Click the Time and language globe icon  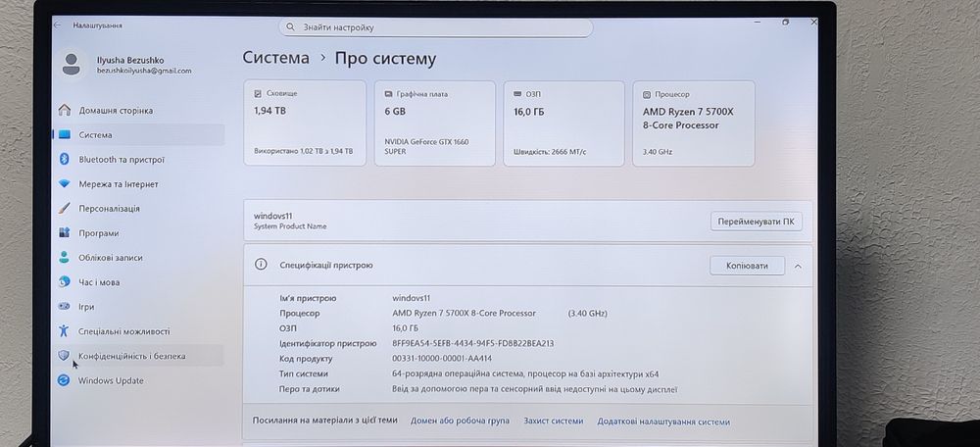click(64, 282)
